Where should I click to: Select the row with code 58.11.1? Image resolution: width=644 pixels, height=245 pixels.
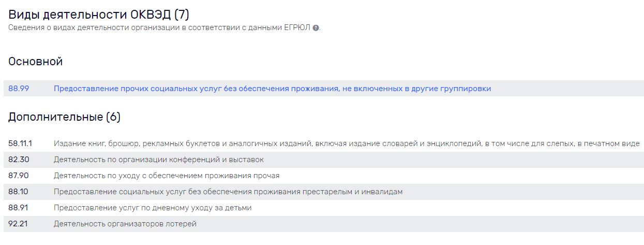[x=324, y=143]
